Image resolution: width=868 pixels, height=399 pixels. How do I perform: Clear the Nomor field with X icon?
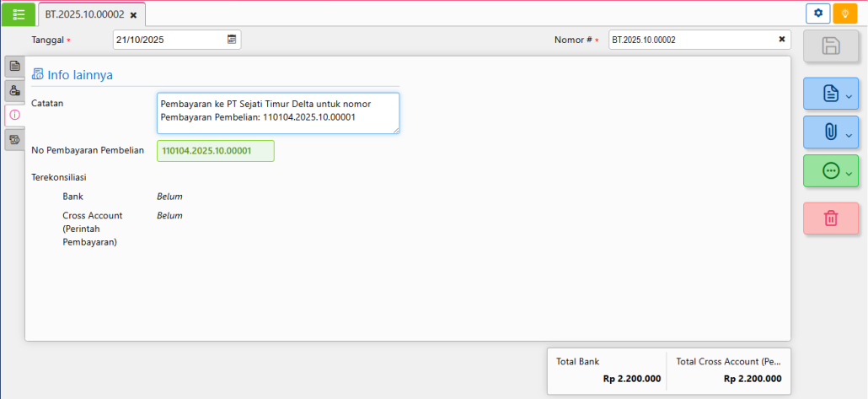(781, 39)
